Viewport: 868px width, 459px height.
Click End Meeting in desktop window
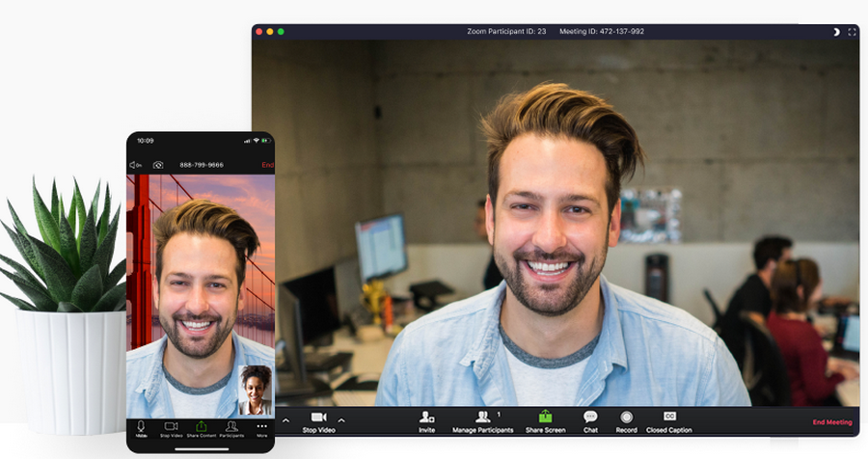[832, 422]
